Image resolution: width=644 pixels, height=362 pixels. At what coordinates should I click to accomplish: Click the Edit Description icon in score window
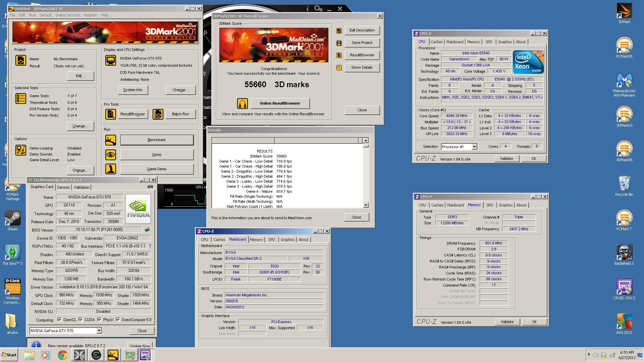[339, 31]
